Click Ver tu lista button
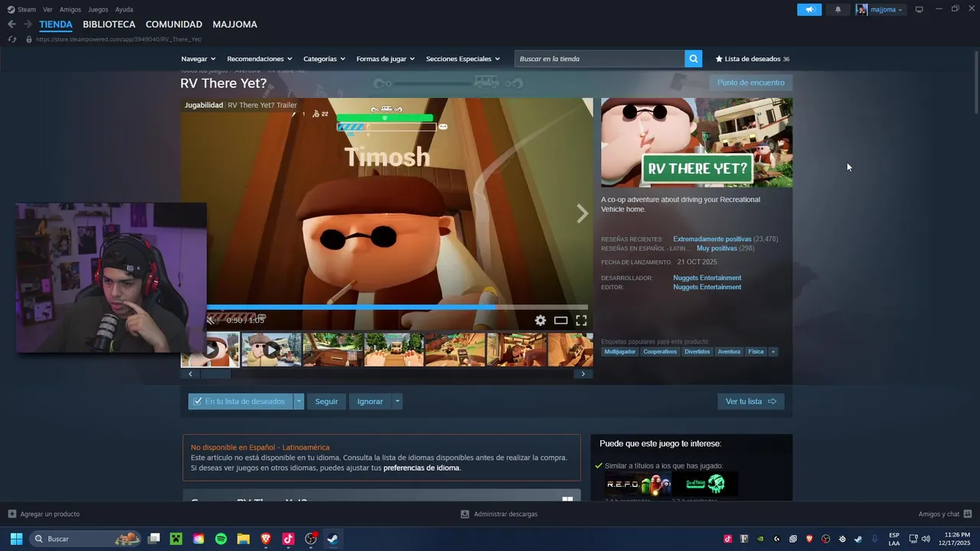980x551 pixels. coord(750,402)
